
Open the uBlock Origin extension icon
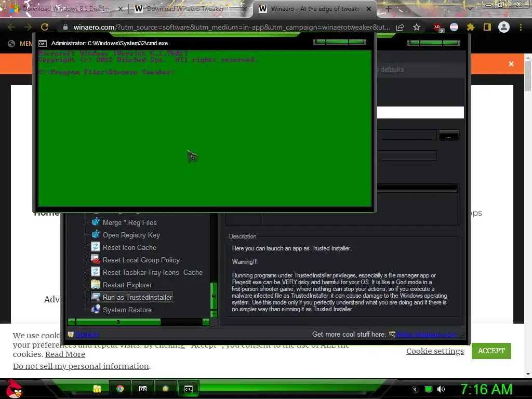[437, 27]
